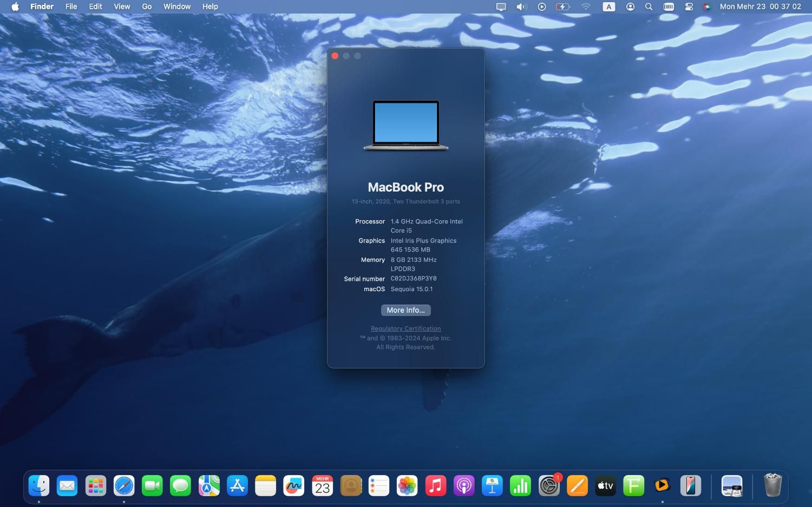Click the More Info… button
The image size is (812, 507).
click(x=405, y=310)
